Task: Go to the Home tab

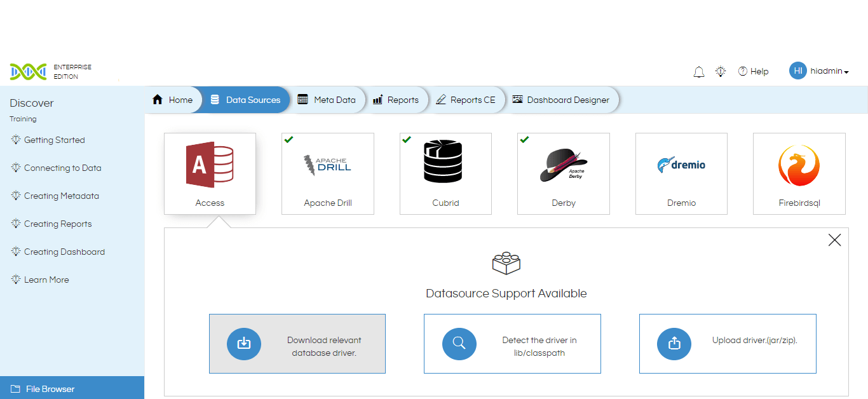Action: [173, 100]
